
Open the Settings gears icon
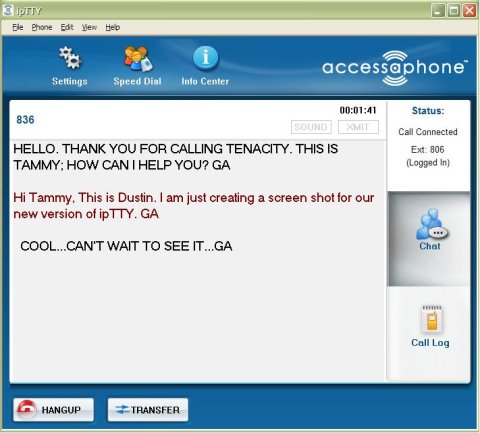[x=70, y=58]
